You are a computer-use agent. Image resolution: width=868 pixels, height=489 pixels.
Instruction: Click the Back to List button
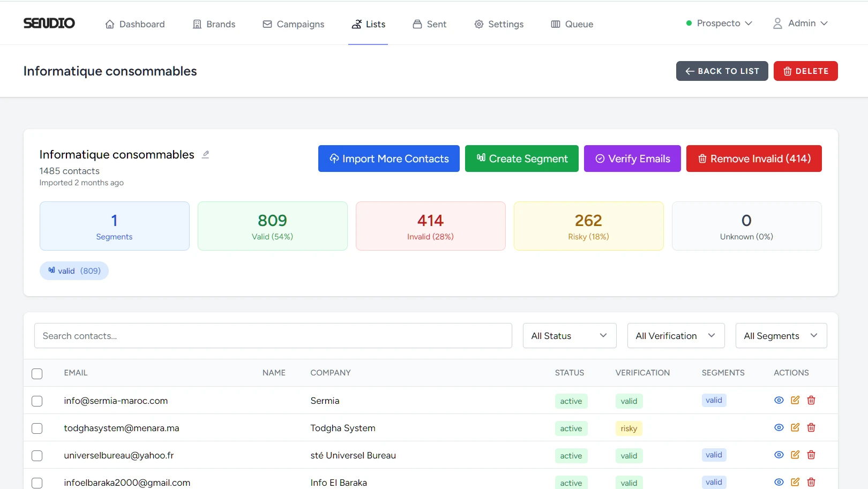point(722,71)
